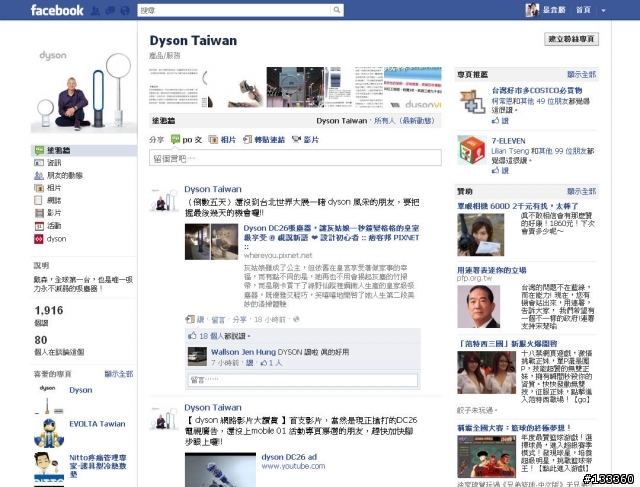Viewport: 640px width, 487px height.
Task: Click the 7-ELEVEN page logo
Action: click(x=471, y=150)
